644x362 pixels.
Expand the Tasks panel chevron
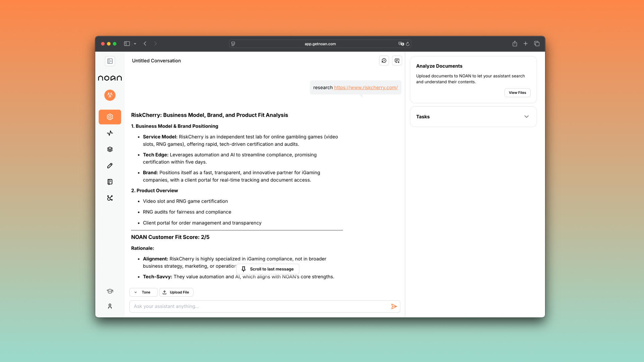526,117
